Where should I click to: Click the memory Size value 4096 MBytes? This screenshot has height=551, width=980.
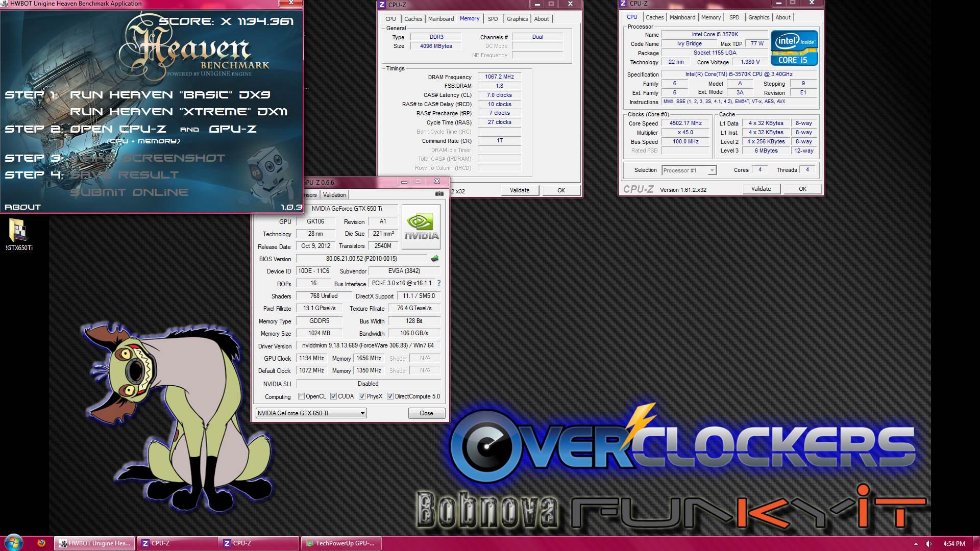coord(436,46)
